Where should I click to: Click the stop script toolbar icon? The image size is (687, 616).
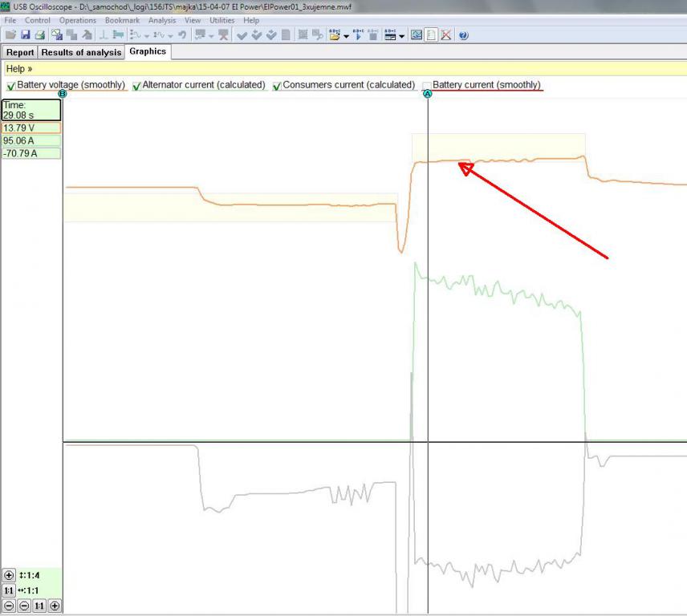coord(373,35)
